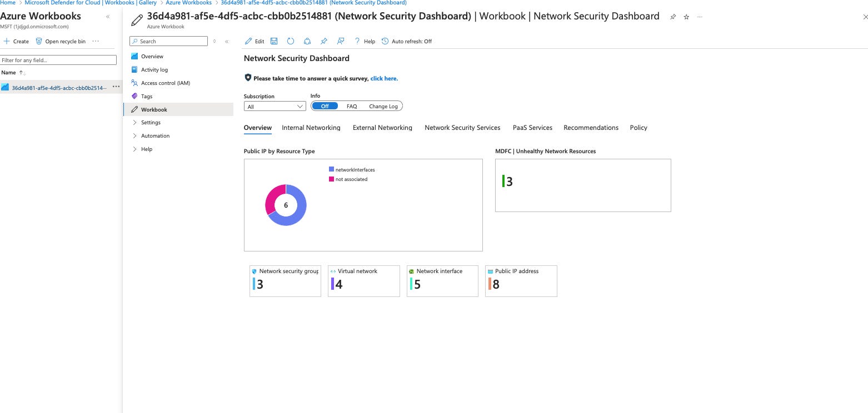Screen dimensions: 868x413
Task: Click the Filter for any field input
Action: pyautogui.click(x=58, y=60)
